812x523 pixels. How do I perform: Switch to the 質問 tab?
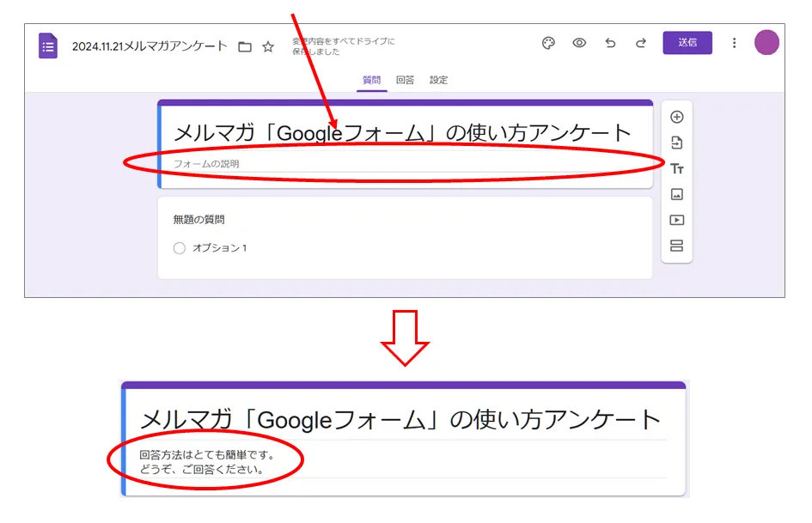[x=371, y=80]
